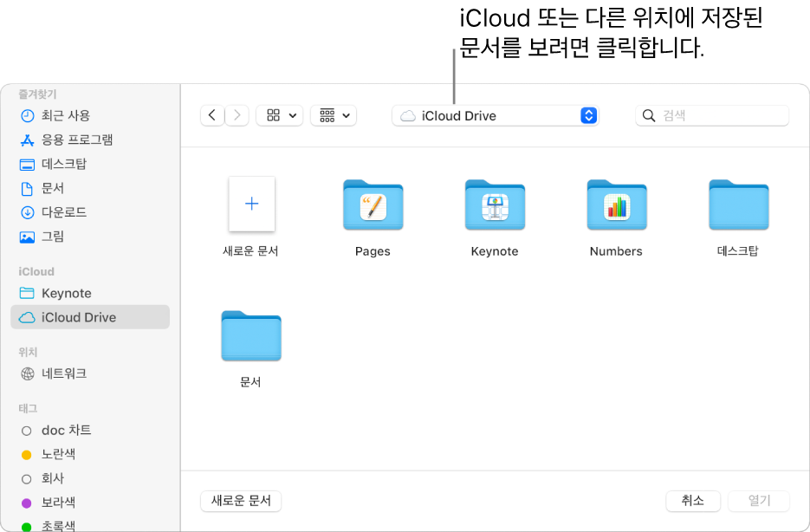The width and height of the screenshot is (810, 532).
Task: Filter by the 회사 tag
Action: pyautogui.click(x=90, y=478)
